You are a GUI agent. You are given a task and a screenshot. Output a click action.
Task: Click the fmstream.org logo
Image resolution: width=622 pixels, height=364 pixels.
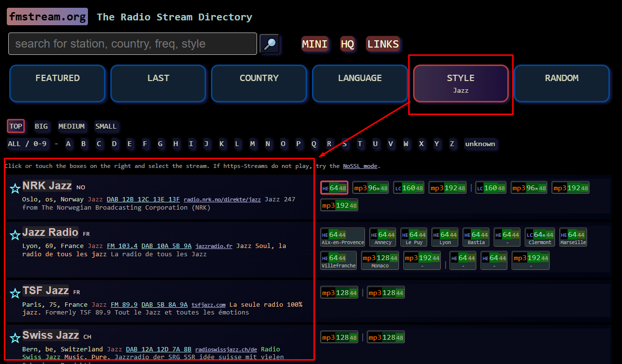pyautogui.click(x=47, y=17)
